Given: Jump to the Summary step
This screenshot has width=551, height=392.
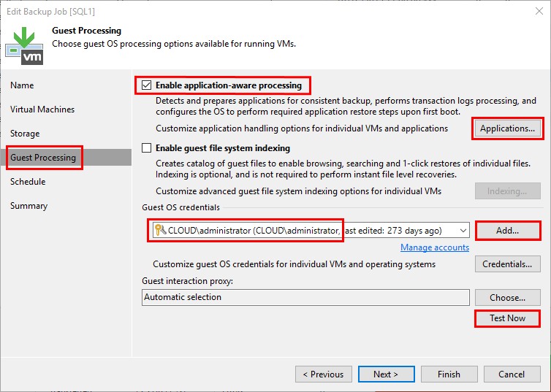Looking at the screenshot, I should coord(29,206).
